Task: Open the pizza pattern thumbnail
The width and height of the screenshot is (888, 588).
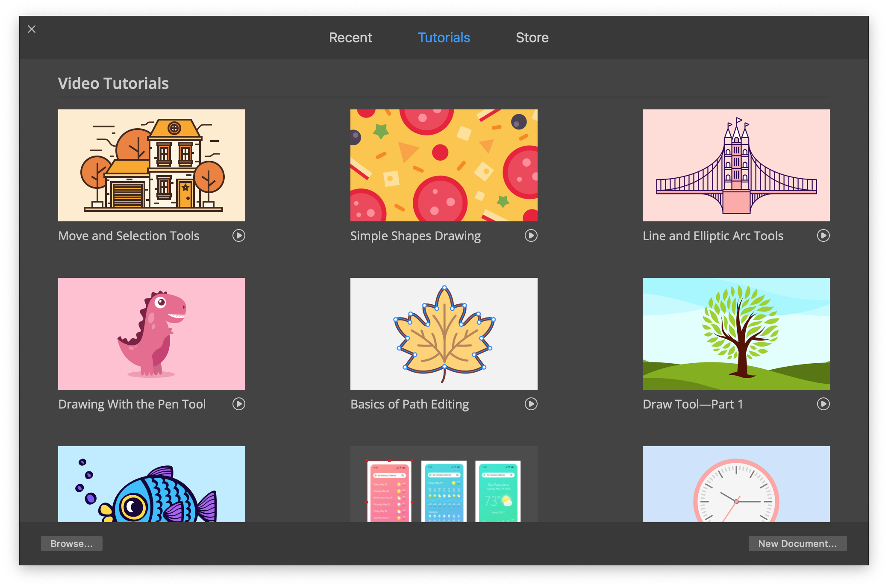Action: coord(444,165)
